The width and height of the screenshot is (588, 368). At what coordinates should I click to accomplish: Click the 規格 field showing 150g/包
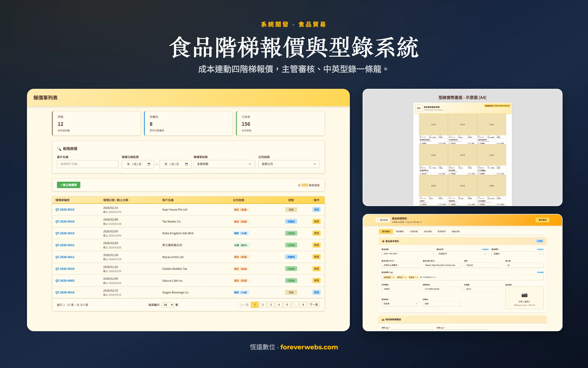[x=483, y=265]
